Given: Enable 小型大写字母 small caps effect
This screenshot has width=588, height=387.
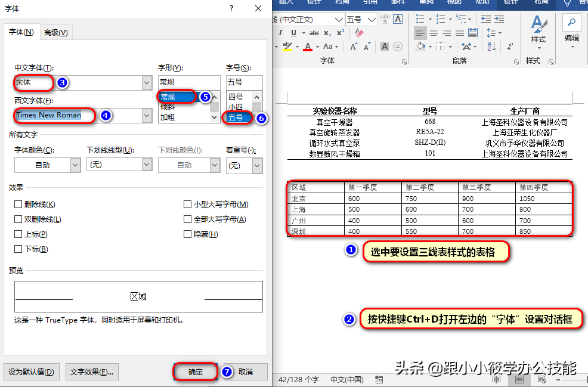Looking at the screenshot, I should (x=187, y=205).
